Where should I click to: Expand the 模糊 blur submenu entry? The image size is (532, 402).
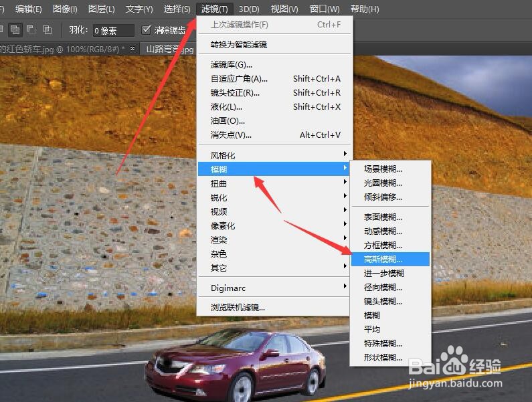click(x=274, y=169)
